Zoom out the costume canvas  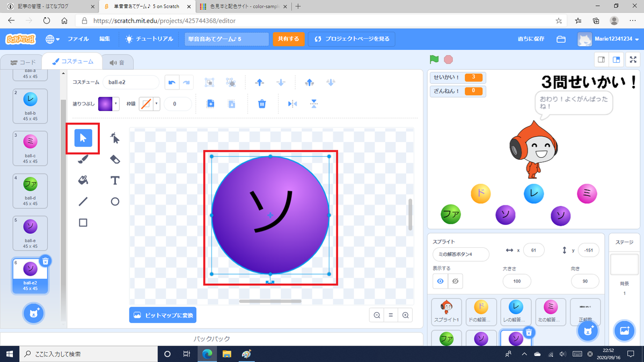[377, 315]
